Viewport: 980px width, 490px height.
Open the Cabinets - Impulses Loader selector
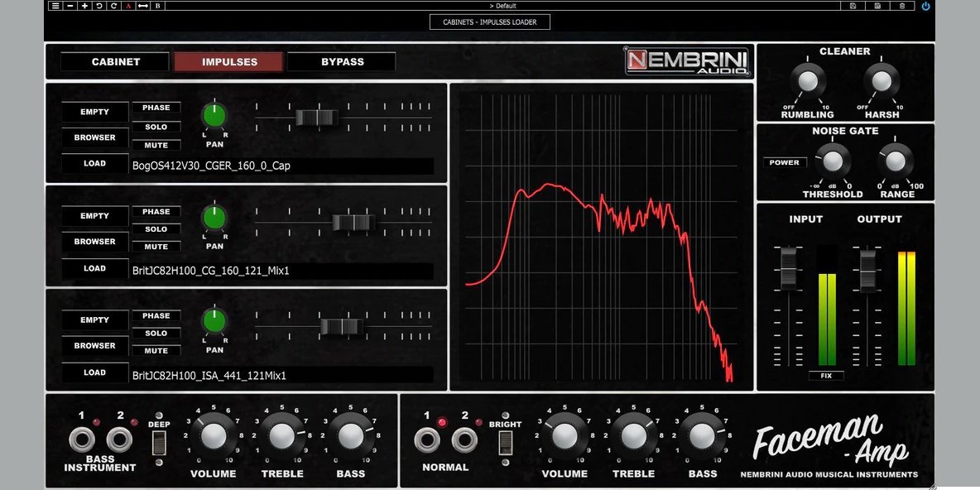(490, 22)
